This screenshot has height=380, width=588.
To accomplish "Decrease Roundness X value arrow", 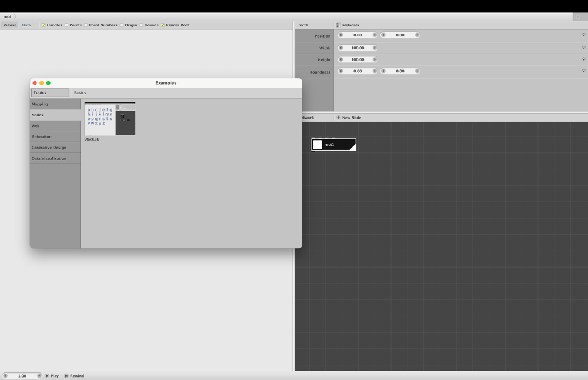I will 341,71.
